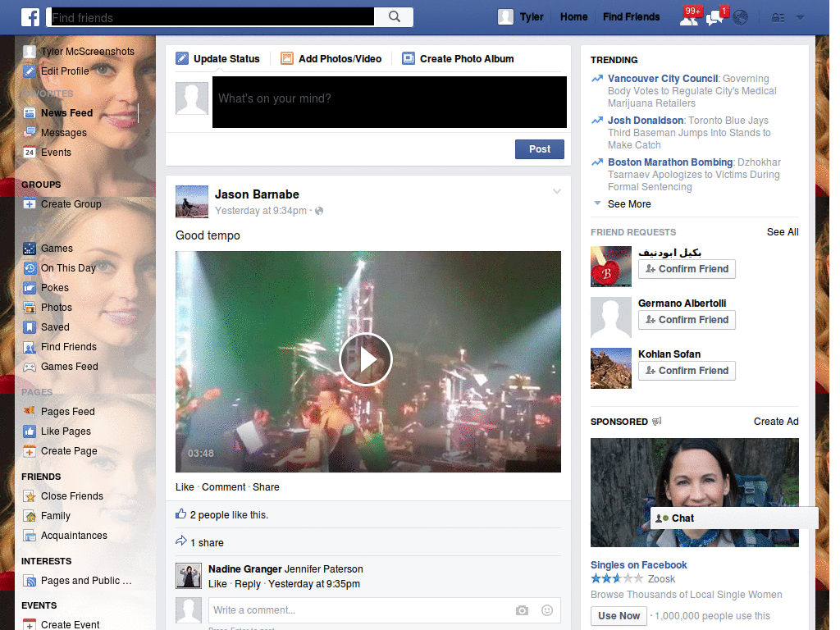Click the Family house icon

point(30,516)
